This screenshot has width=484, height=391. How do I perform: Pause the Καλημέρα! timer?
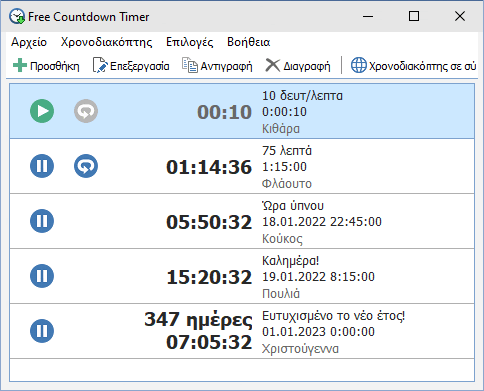tap(42, 276)
